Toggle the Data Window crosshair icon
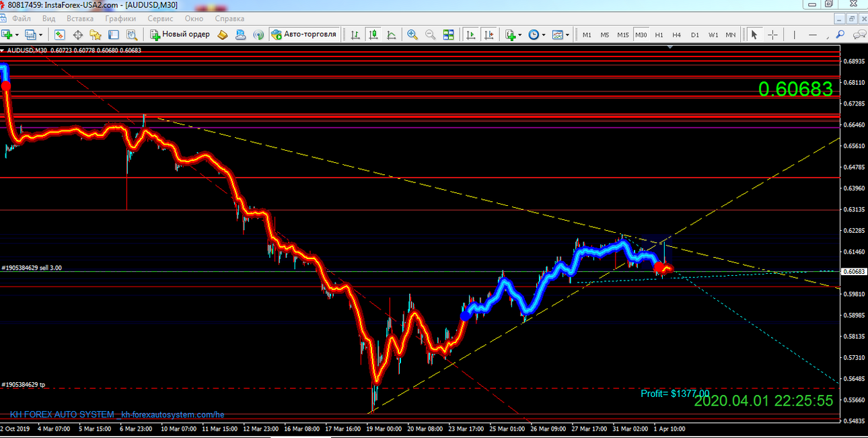 click(x=77, y=34)
